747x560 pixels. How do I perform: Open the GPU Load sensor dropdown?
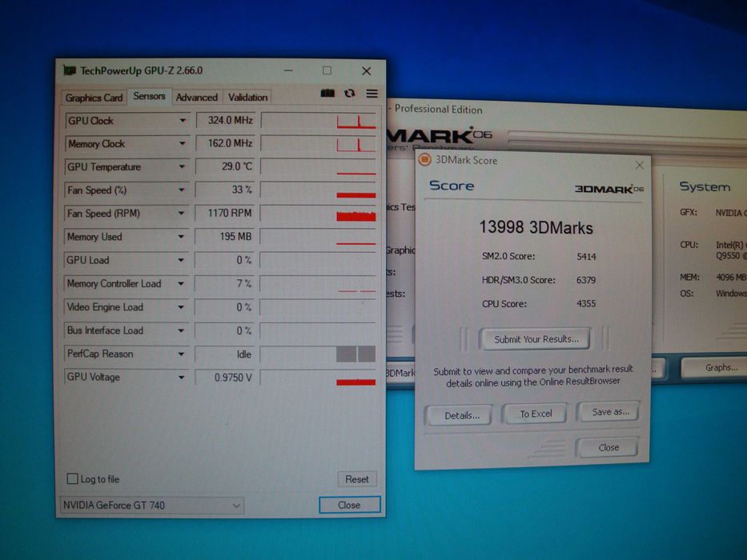181,260
